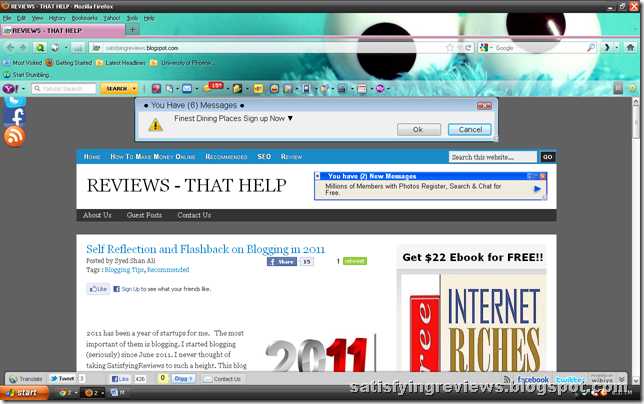Click the GO search button
Screen dimensions: 644x404
[x=547, y=157]
